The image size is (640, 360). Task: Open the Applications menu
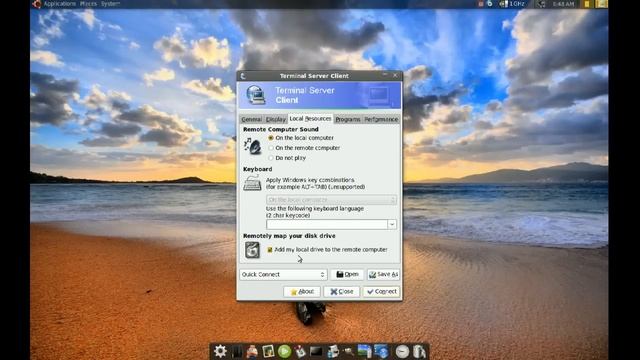coord(60,4)
